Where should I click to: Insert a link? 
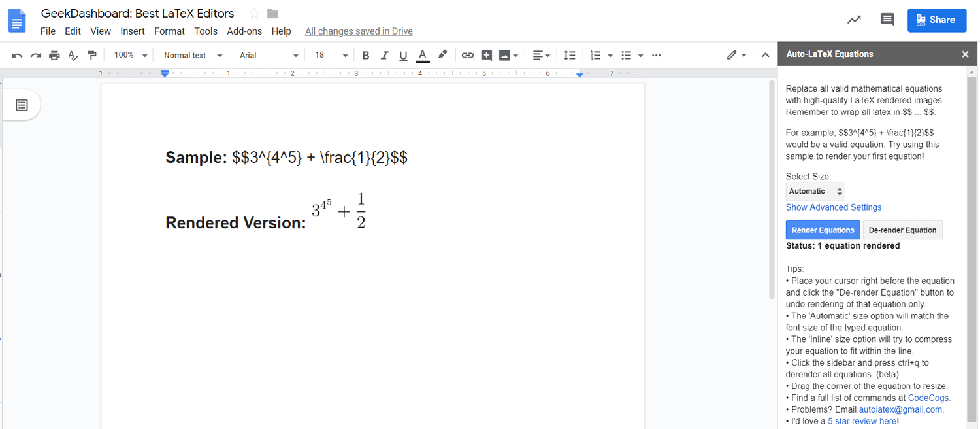(x=467, y=56)
